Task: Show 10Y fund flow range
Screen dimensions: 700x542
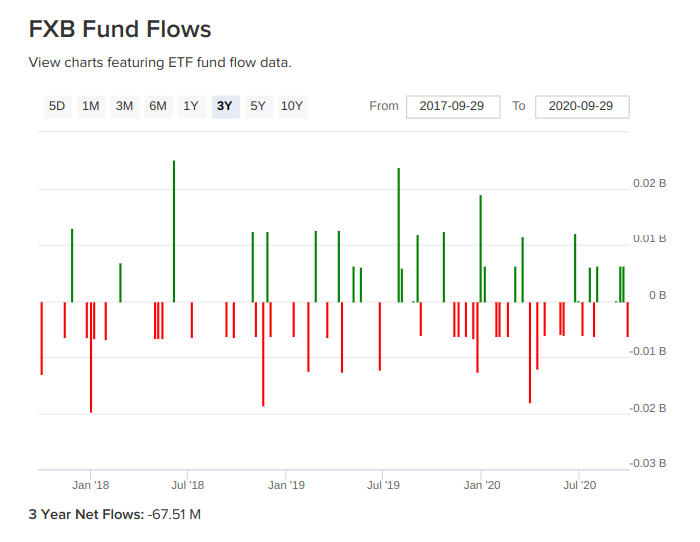Action: 292,106
